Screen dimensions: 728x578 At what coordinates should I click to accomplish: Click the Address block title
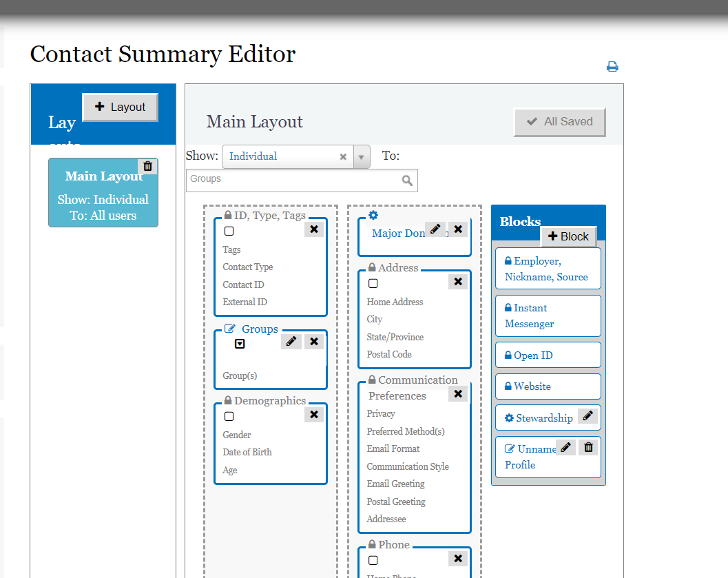tap(398, 268)
